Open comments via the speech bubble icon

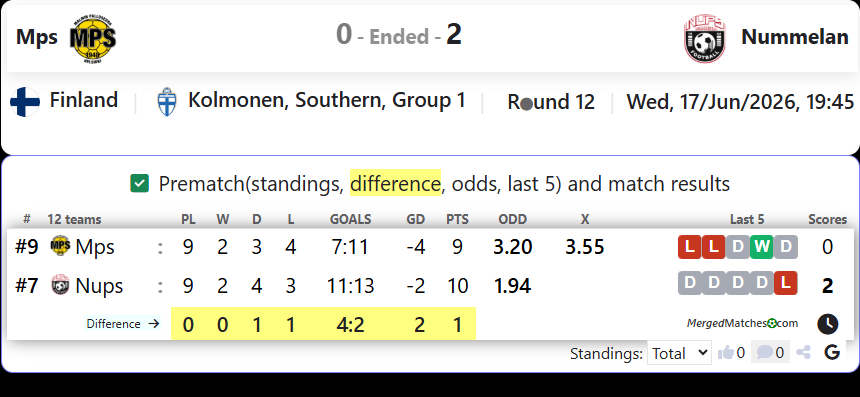(x=764, y=352)
